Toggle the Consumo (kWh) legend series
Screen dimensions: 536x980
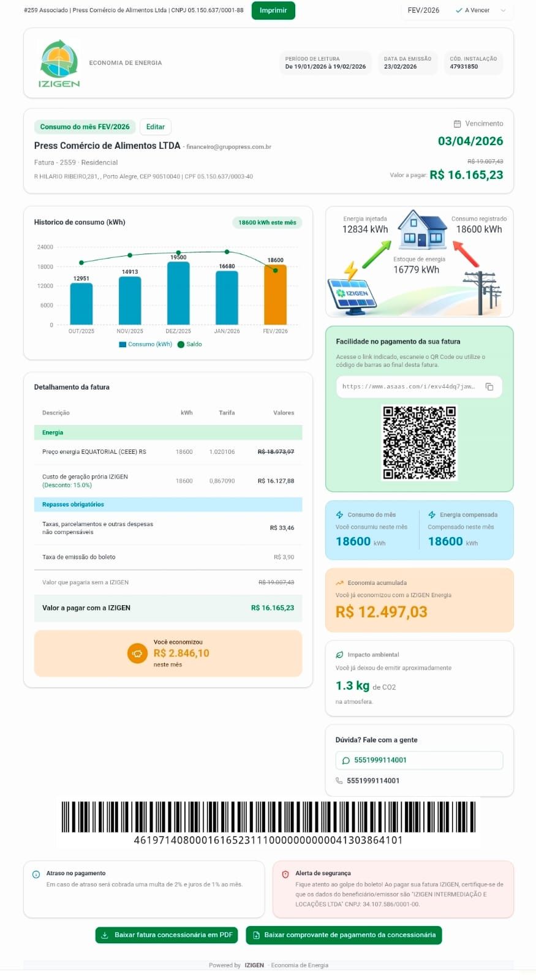146,344
